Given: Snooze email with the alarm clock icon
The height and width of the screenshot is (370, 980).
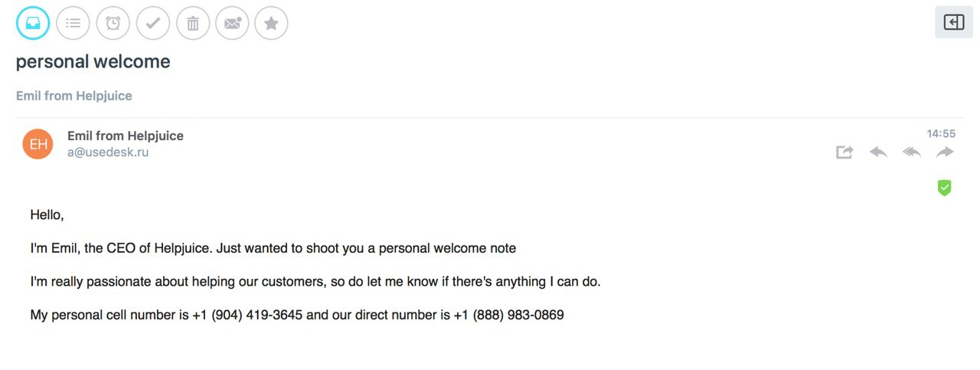Looking at the screenshot, I should pyautogui.click(x=113, y=23).
